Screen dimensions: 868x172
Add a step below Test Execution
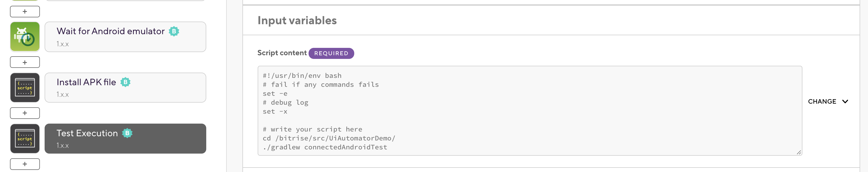point(25,164)
